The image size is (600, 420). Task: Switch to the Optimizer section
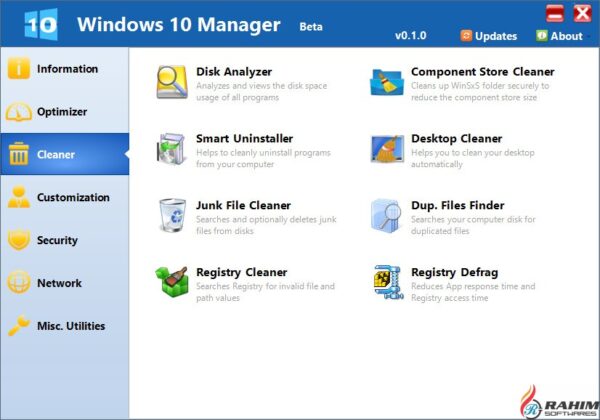64,112
